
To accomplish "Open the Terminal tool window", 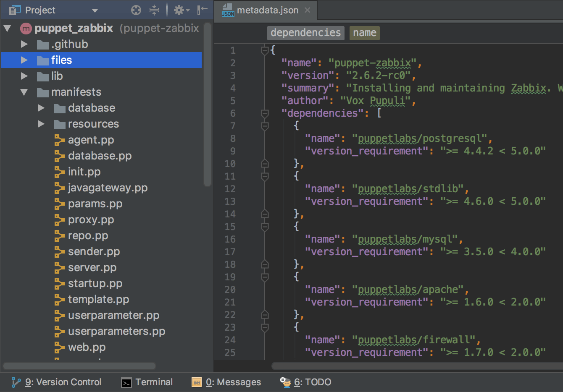I will coord(147,382).
